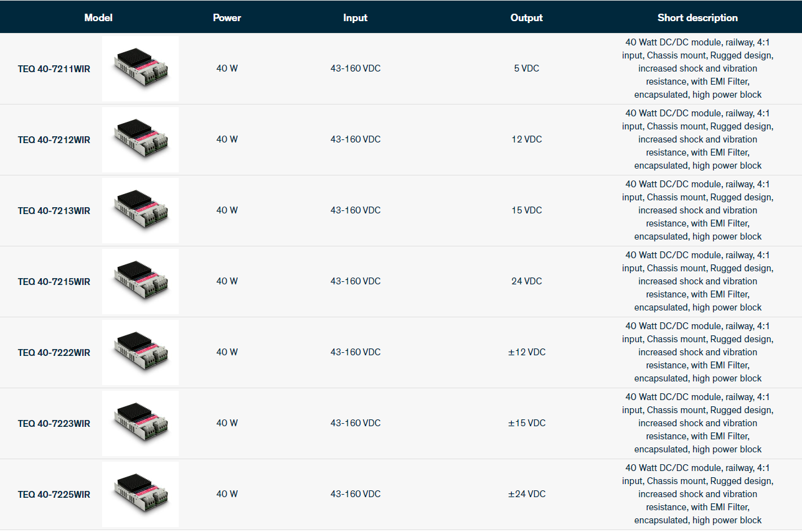Click the TEQ 40-7211WIR product image
Viewport: 802px width, 532px height.
pos(140,69)
